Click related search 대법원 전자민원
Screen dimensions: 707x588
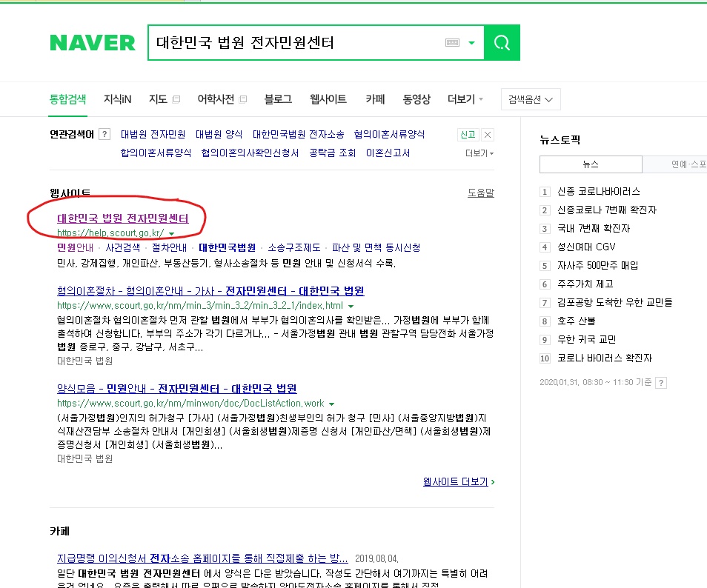pos(153,134)
